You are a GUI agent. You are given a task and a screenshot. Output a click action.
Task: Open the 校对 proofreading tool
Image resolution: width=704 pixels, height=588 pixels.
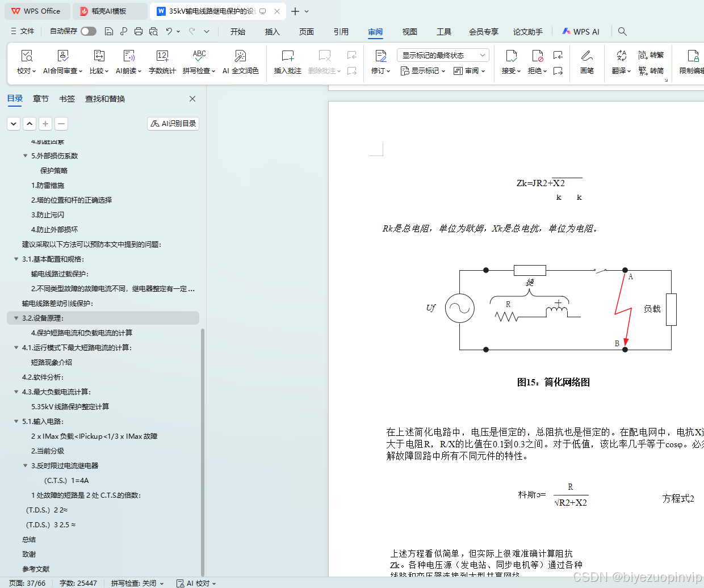coord(26,62)
